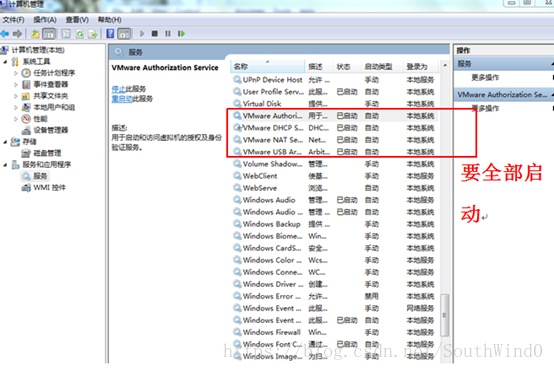Collapse the 存储 node arrow

(5, 142)
